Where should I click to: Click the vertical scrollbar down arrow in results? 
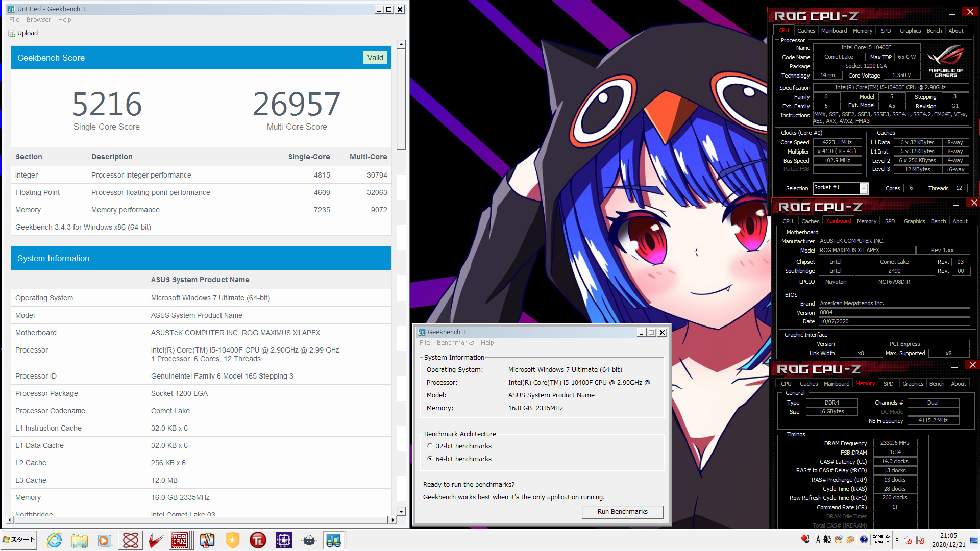pos(401,511)
